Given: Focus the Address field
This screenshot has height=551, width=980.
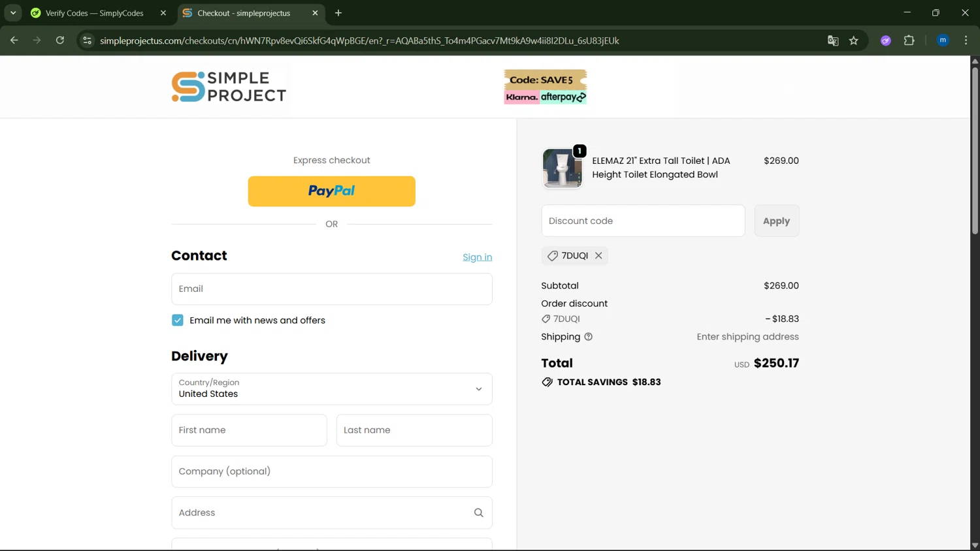Looking at the screenshot, I should 331,513.
